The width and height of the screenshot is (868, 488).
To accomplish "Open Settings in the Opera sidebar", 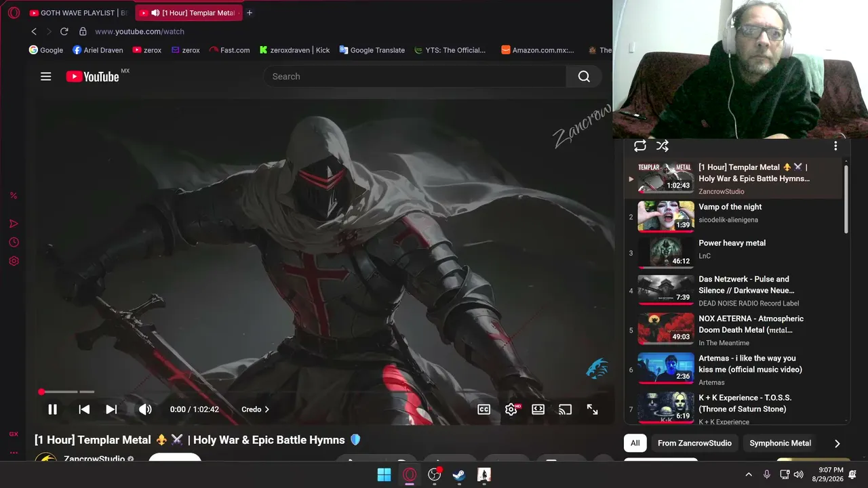I will click(x=14, y=261).
